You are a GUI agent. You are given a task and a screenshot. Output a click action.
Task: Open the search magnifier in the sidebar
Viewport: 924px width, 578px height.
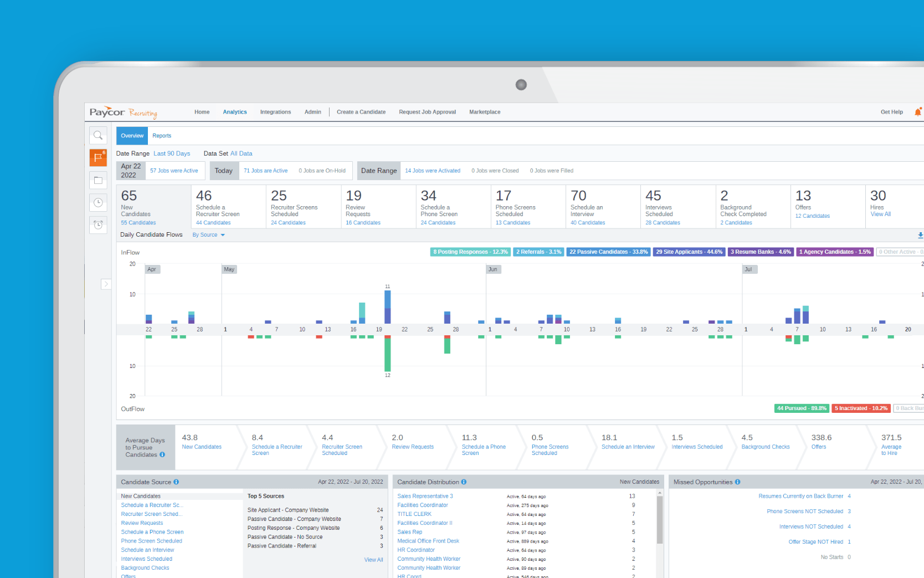point(98,135)
